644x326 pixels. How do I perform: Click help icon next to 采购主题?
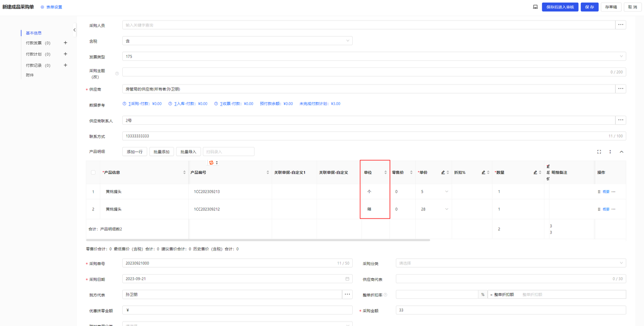117,73
